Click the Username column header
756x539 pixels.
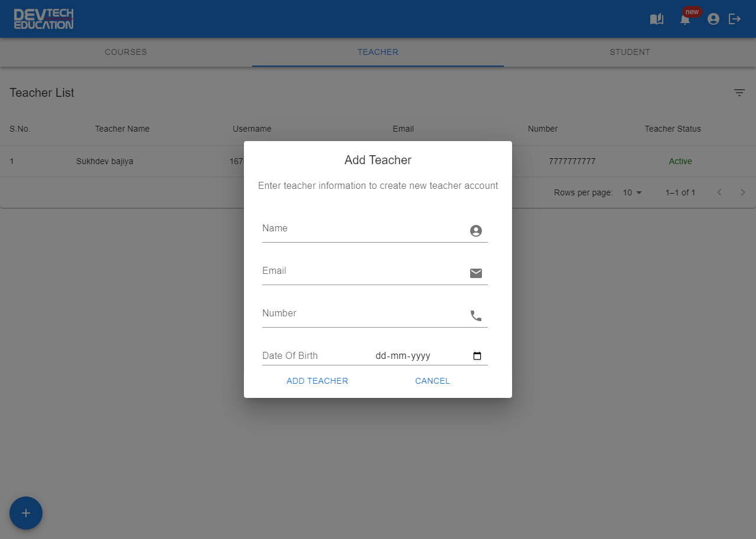tap(252, 129)
